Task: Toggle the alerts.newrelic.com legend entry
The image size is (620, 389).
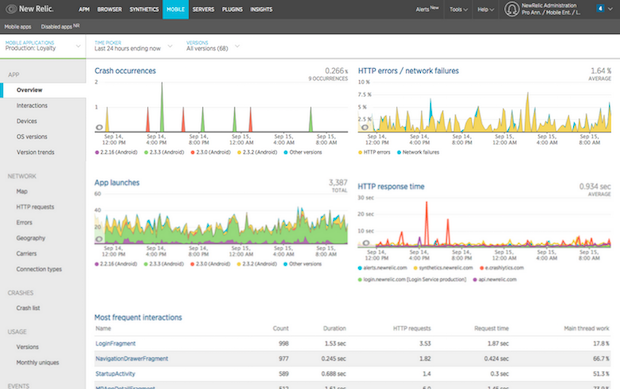Action: point(382,268)
